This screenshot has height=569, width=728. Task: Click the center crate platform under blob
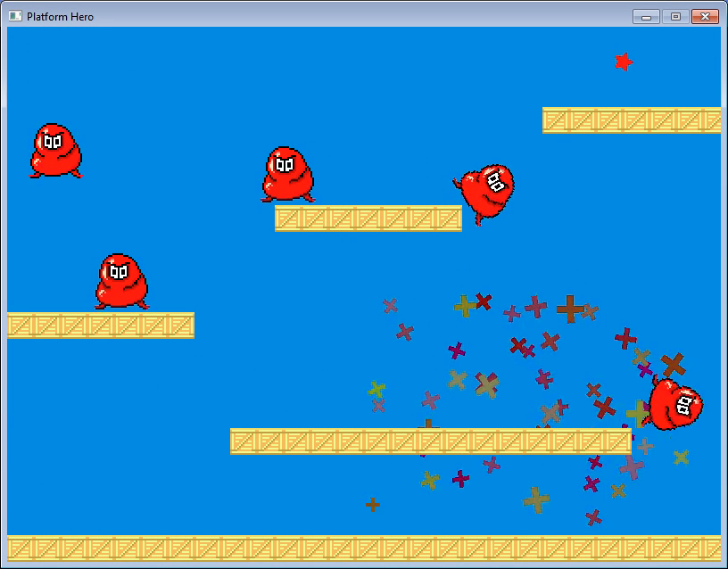pyautogui.click(x=368, y=219)
